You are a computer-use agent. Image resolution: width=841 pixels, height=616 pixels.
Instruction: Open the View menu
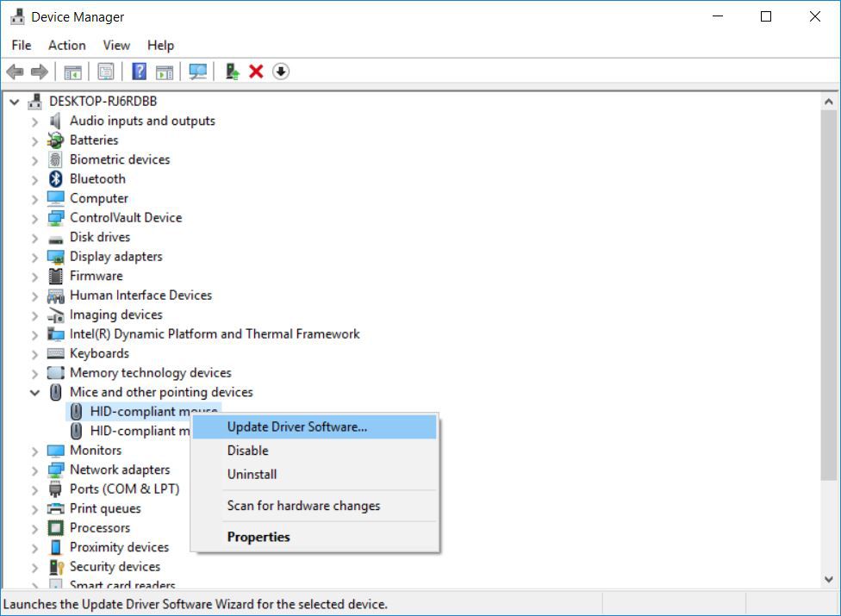pos(115,45)
